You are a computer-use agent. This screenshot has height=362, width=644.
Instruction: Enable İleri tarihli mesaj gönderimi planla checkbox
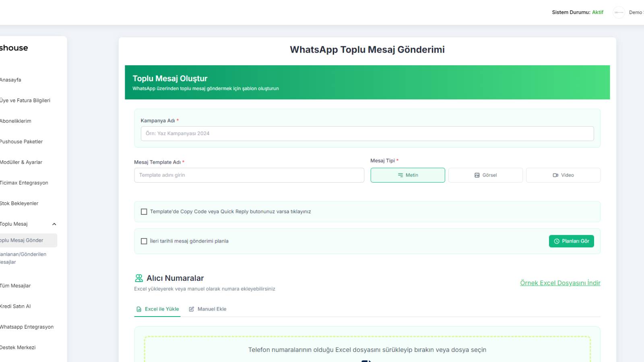(x=144, y=241)
